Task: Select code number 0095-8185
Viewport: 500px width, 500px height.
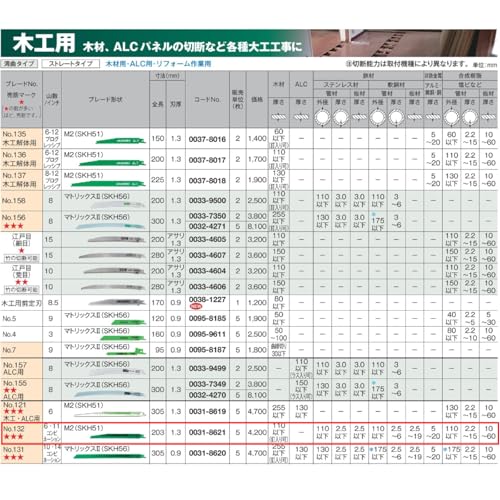Action: 207,318
